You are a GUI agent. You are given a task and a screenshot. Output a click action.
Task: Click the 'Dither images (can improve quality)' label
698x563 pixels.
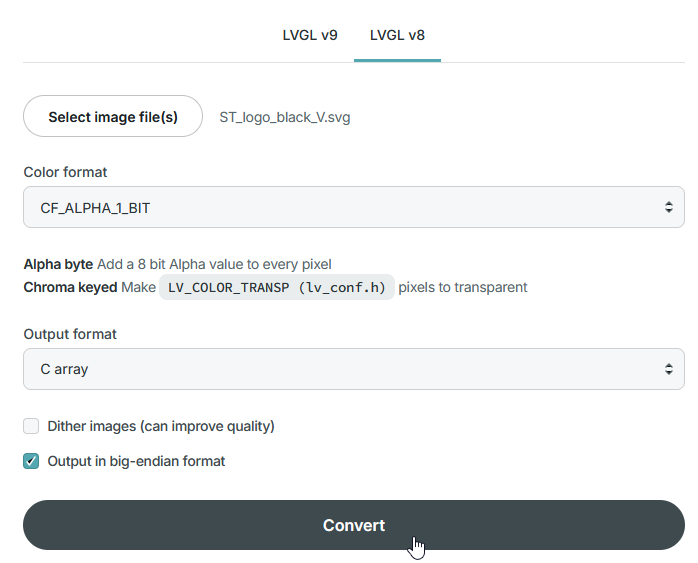(x=161, y=426)
